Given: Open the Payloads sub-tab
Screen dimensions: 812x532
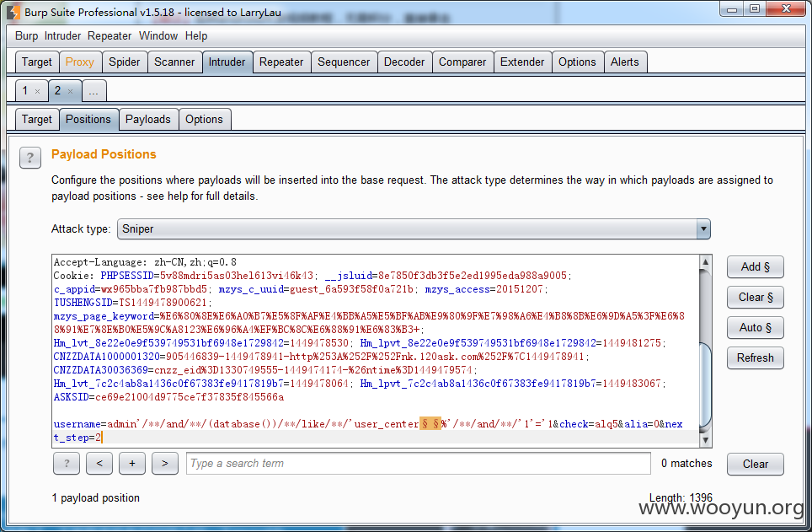Looking at the screenshot, I should (x=148, y=119).
